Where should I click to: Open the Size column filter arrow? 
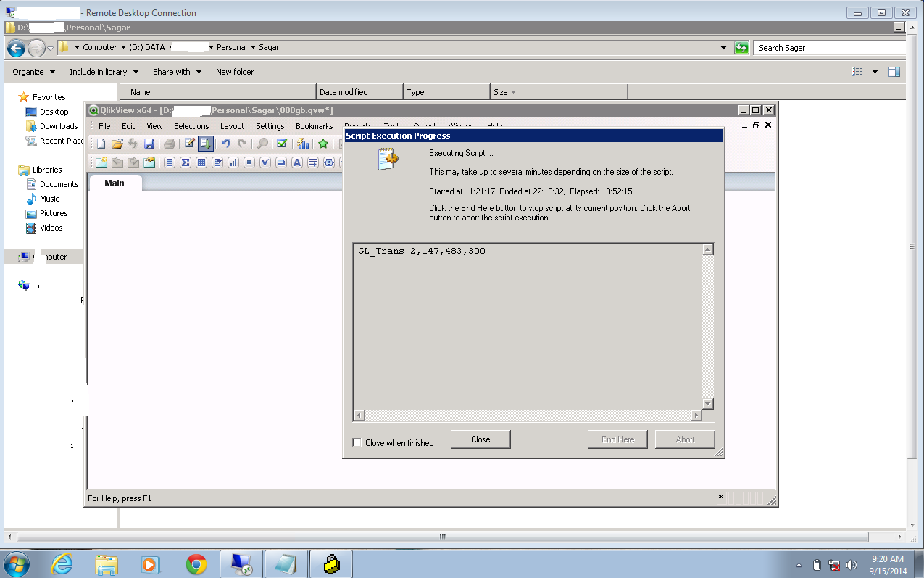point(514,92)
